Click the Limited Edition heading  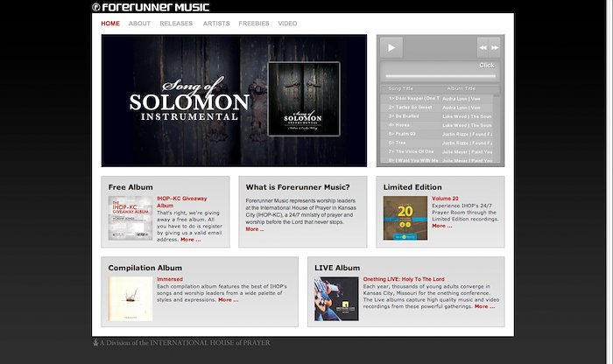pyautogui.click(x=412, y=187)
